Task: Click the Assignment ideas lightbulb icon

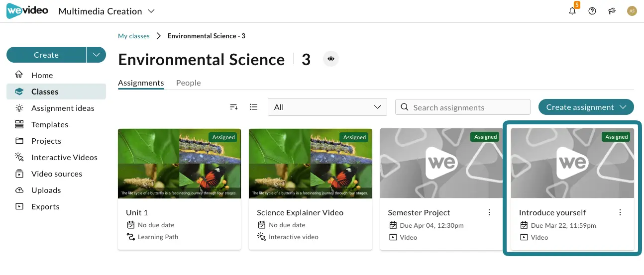Action: [x=19, y=108]
